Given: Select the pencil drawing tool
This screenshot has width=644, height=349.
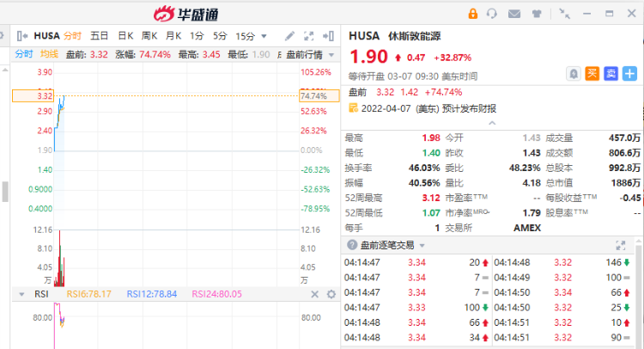Looking at the screenshot, I should point(289,36).
